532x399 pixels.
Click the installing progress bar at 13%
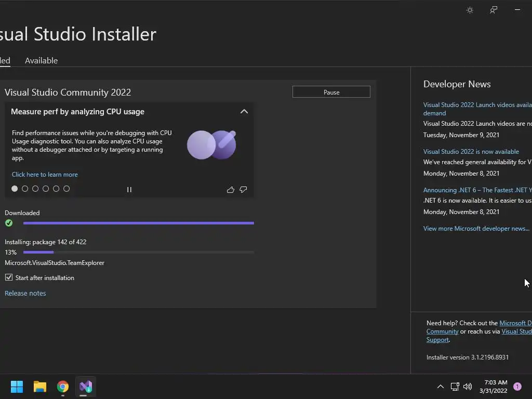tap(138, 252)
